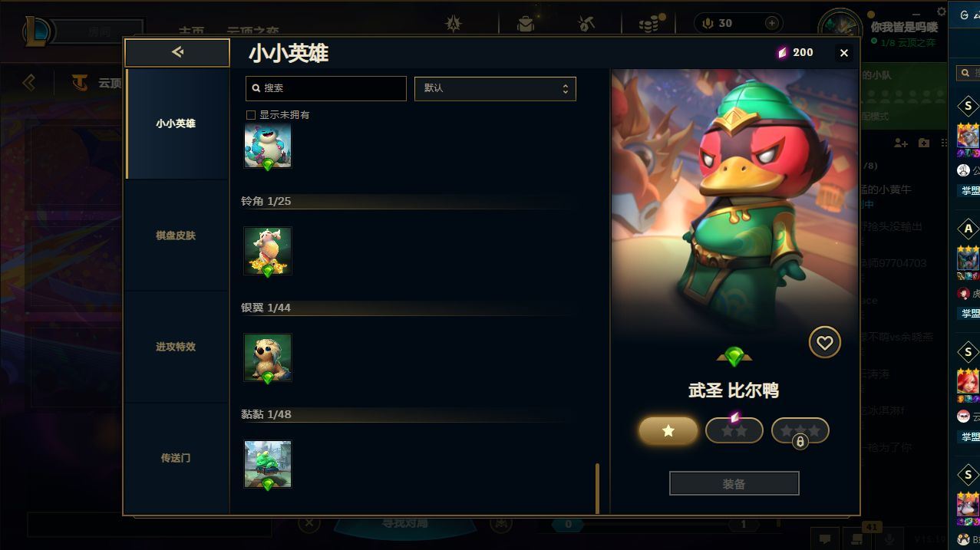
Task: Open the add friend icon
Action: point(901,143)
